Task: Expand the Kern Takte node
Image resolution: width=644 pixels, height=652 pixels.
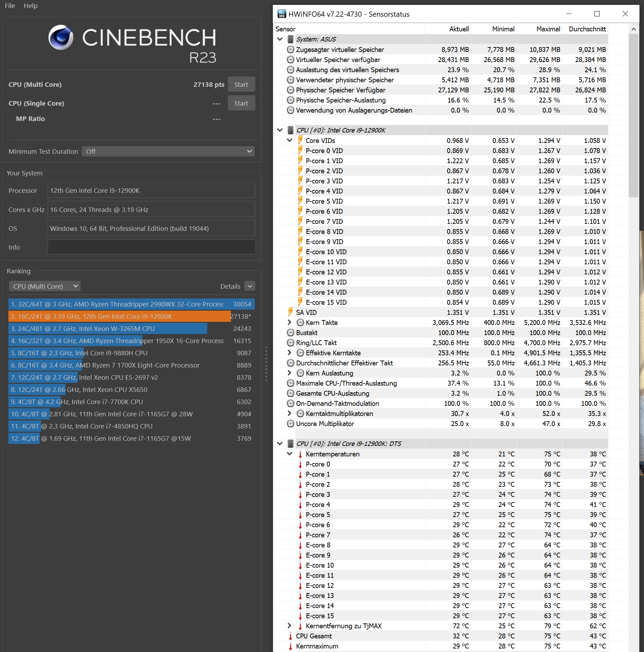Action: pyautogui.click(x=290, y=323)
